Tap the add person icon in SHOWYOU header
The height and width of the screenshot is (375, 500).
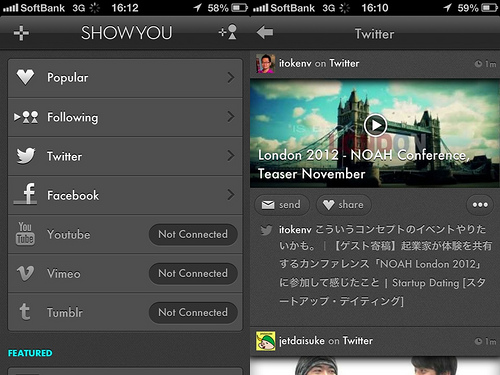[228, 32]
